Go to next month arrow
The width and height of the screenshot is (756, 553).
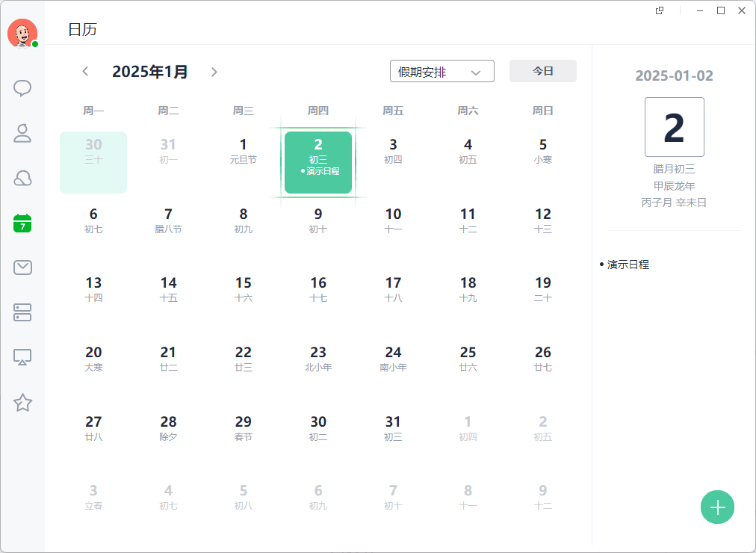pos(214,72)
